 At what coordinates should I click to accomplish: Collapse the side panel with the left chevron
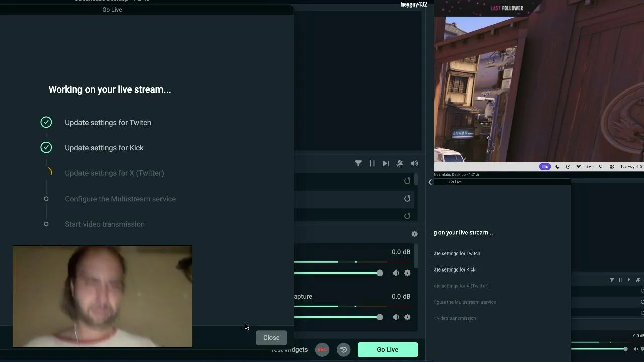(x=430, y=182)
